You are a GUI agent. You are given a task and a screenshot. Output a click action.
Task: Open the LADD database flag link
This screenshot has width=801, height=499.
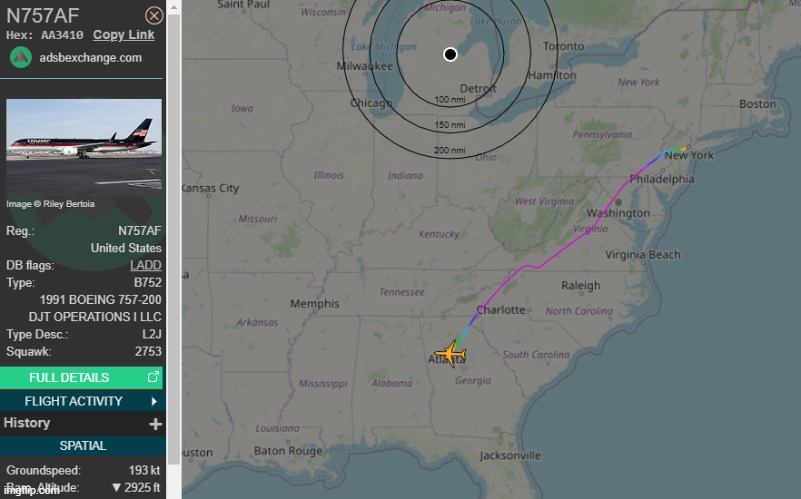(x=146, y=265)
